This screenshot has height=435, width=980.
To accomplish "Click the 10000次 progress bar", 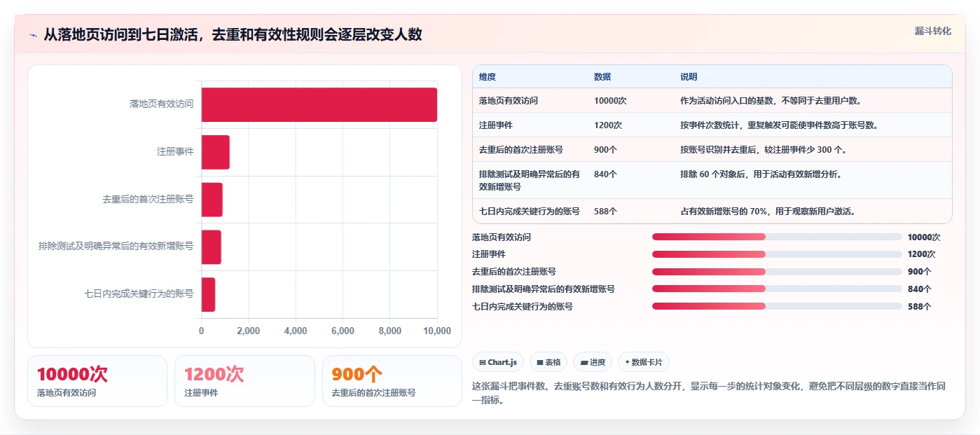I will pos(777,237).
